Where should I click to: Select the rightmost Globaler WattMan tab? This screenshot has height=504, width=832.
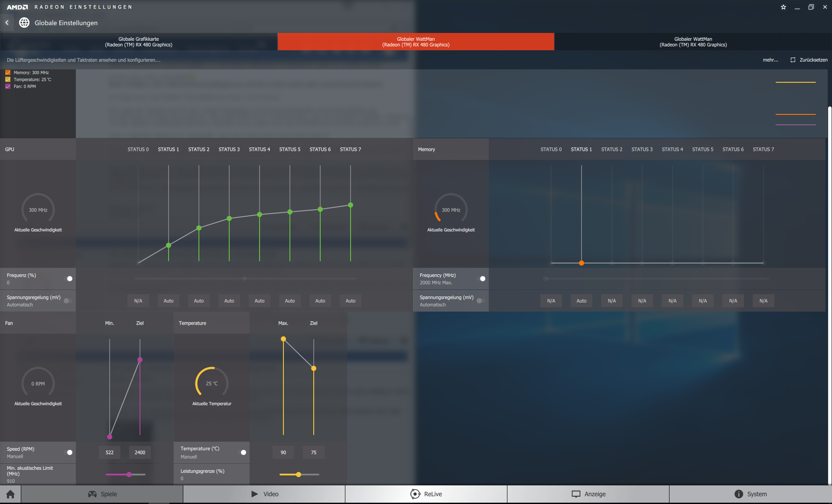tap(693, 42)
